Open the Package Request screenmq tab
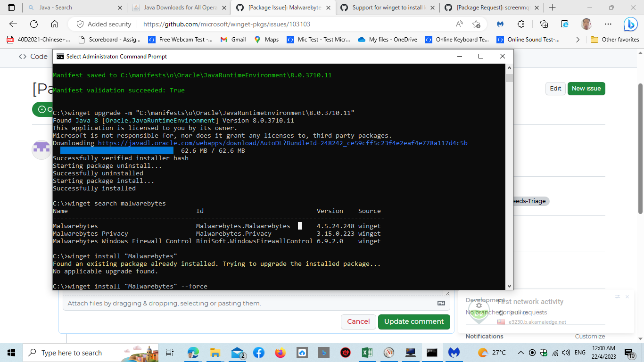Image resolution: width=644 pixels, height=362 pixels. 491,8
